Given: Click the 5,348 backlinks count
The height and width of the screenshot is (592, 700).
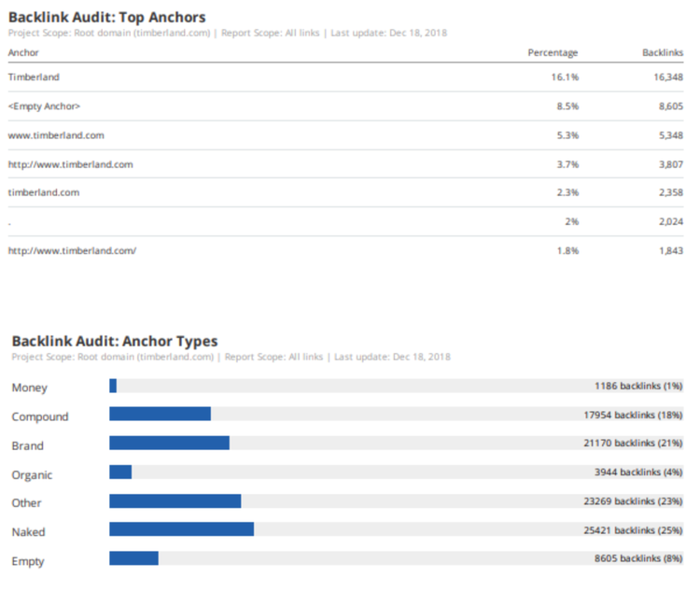Looking at the screenshot, I should click(671, 135).
